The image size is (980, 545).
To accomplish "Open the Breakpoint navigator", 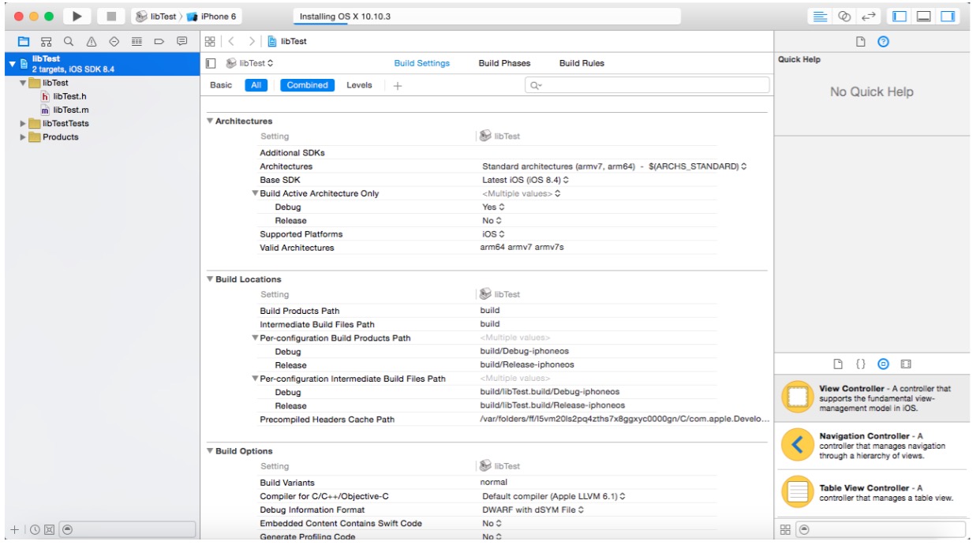I will tap(159, 41).
